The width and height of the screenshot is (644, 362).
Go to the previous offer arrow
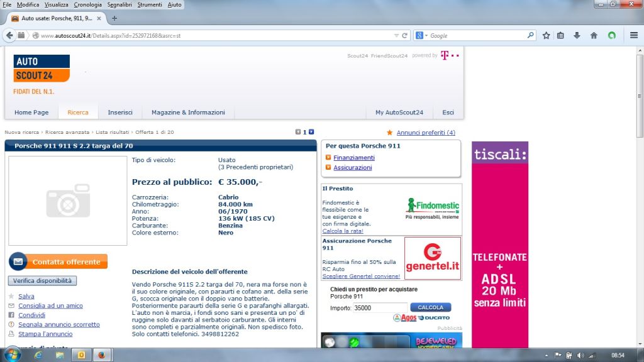coord(298,132)
